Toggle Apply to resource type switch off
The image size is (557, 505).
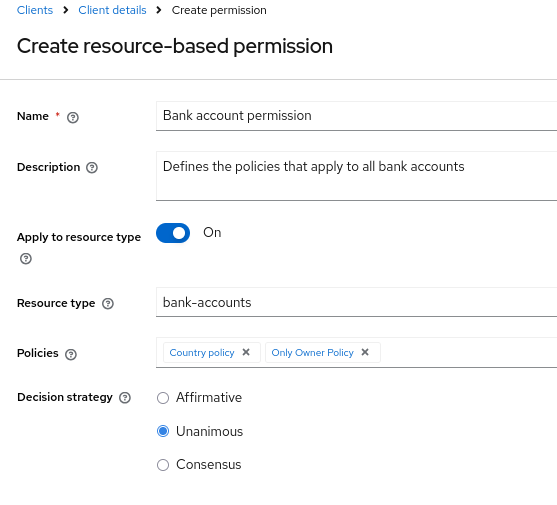(x=173, y=233)
